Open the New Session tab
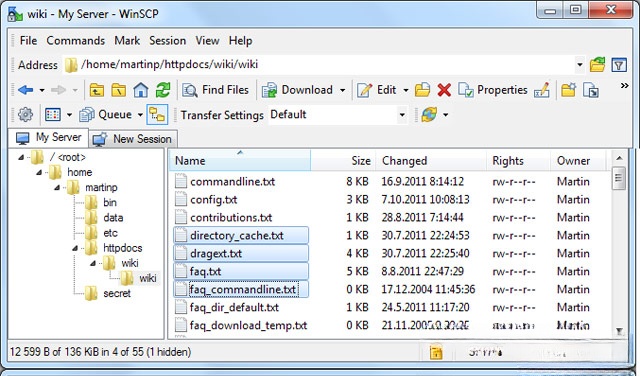640x376 pixels. [x=133, y=139]
